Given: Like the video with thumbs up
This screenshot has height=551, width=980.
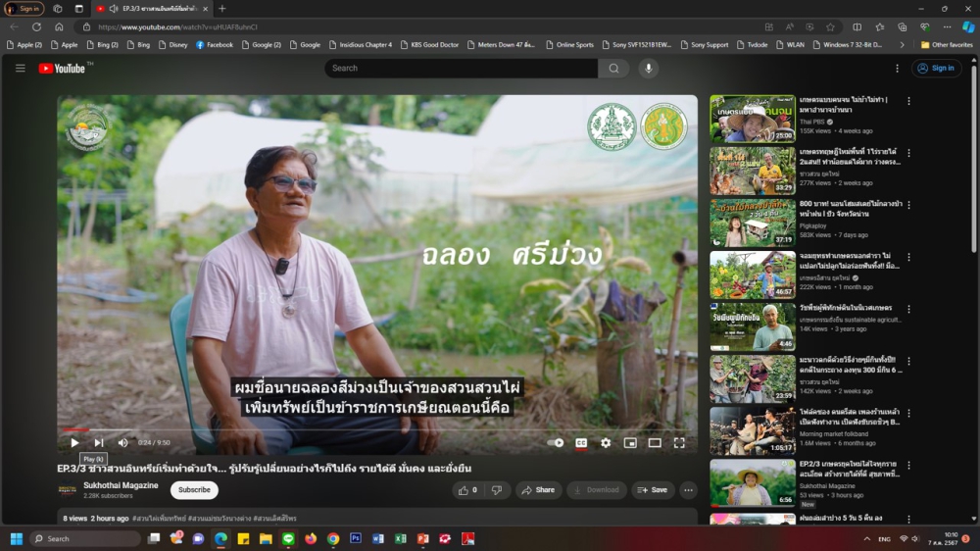Looking at the screenshot, I should [466, 490].
